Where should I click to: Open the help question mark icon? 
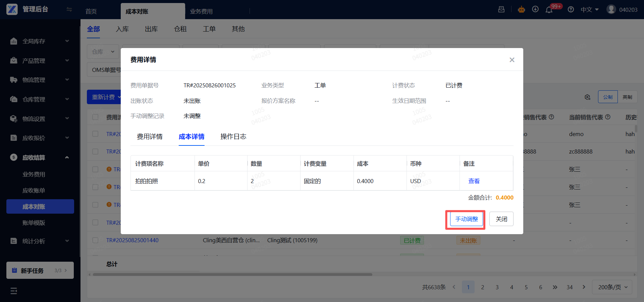point(571,9)
